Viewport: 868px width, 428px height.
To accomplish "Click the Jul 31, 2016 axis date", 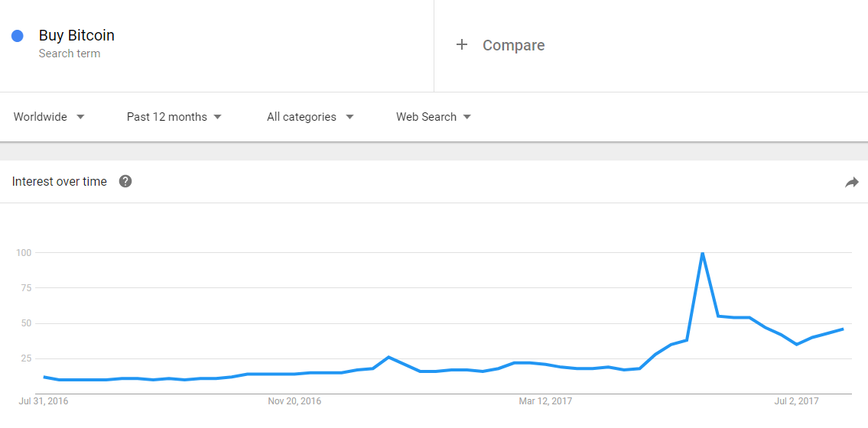I will point(43,400).
